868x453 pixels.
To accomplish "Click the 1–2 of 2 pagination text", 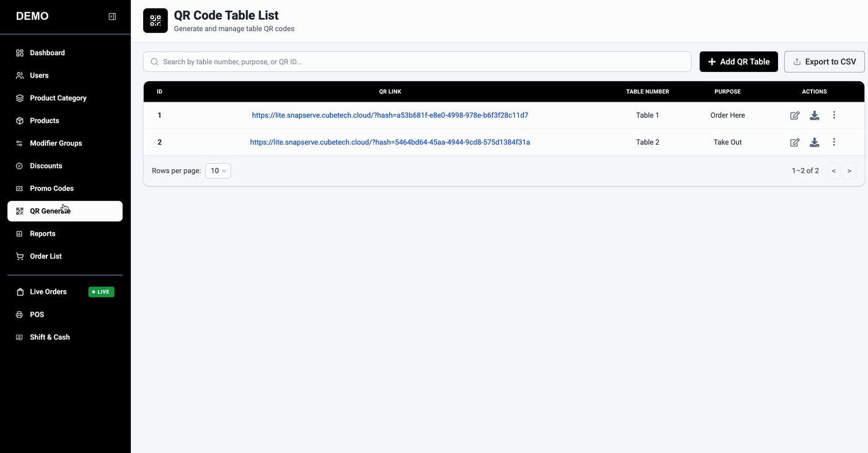I will tap(805, 171).
